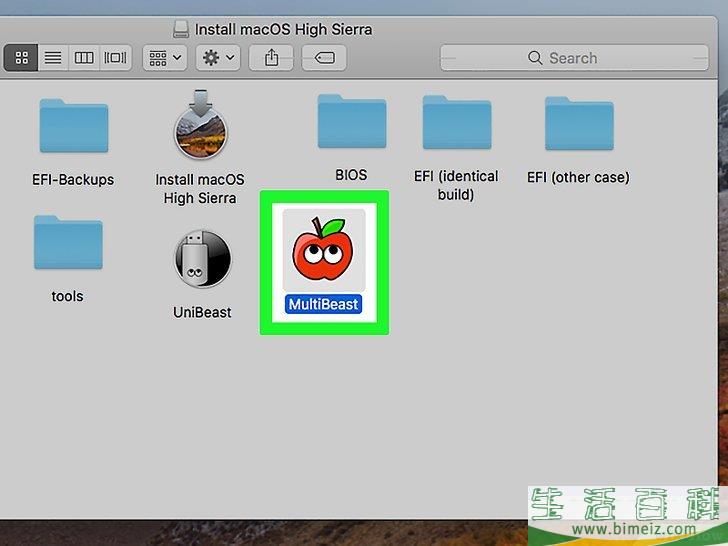The width and height of the screenshot is (728, 546).
Task: Click the Install macOS High Sierra file label
Action: (200, 189)
